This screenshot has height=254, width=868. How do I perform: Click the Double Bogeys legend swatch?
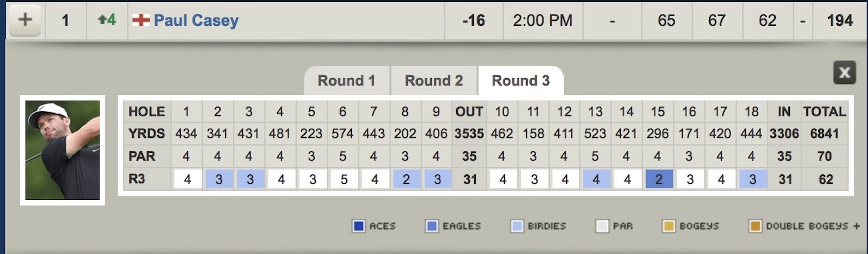[x=755, y=226]
